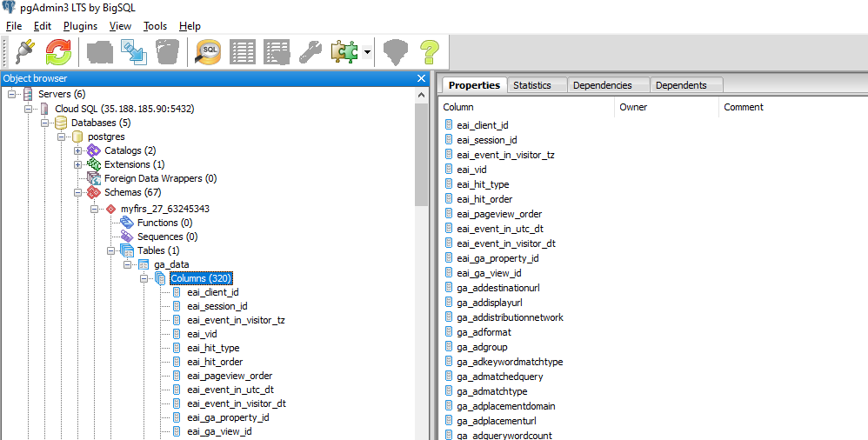Click the View data grid icon
Screen dimensions: 868x440
tap(243, 52)
